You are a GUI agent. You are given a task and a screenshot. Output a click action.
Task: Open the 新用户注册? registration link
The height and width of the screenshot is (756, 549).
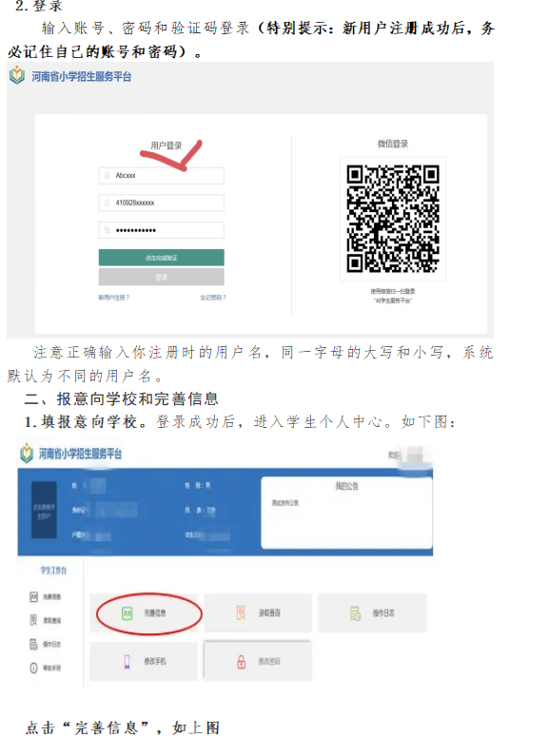pos(114,298)
